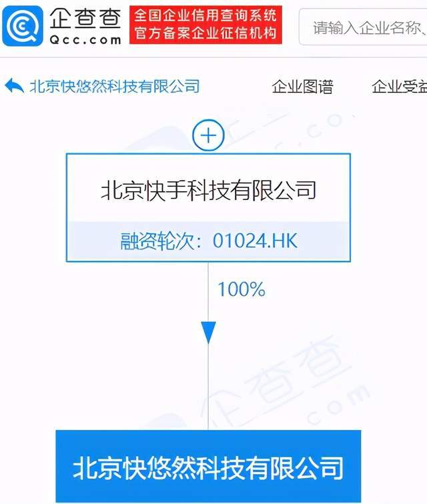Switch to the 企业图谱 tab
Screen dimensions: 427x504
click(x=302, y=87)
